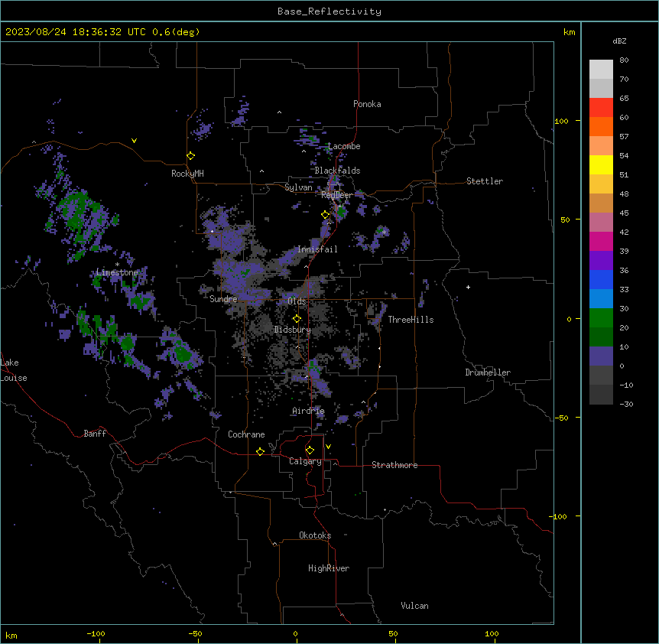659x644 pixels.
Task: Click the Sylvan label
Action: [x=298, y=187]
